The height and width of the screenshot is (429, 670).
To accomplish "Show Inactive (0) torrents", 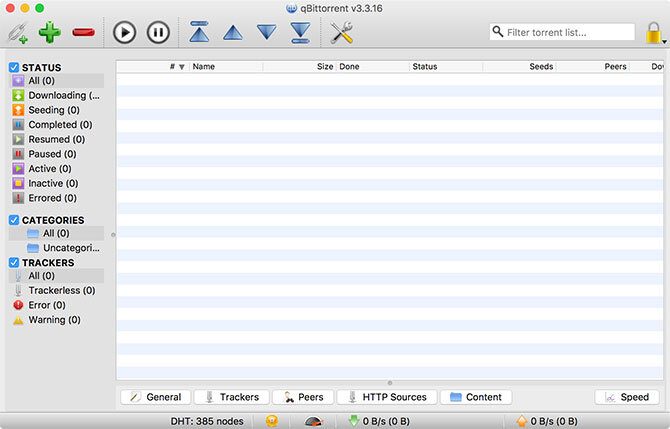I will (x=56, y=183).
